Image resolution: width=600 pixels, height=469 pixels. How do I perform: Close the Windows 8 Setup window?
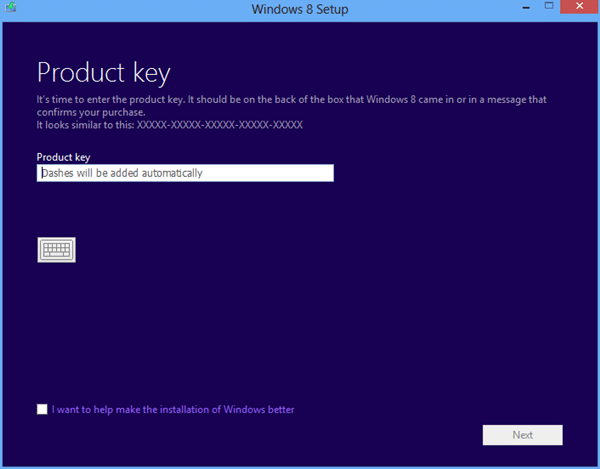[579, 7]
